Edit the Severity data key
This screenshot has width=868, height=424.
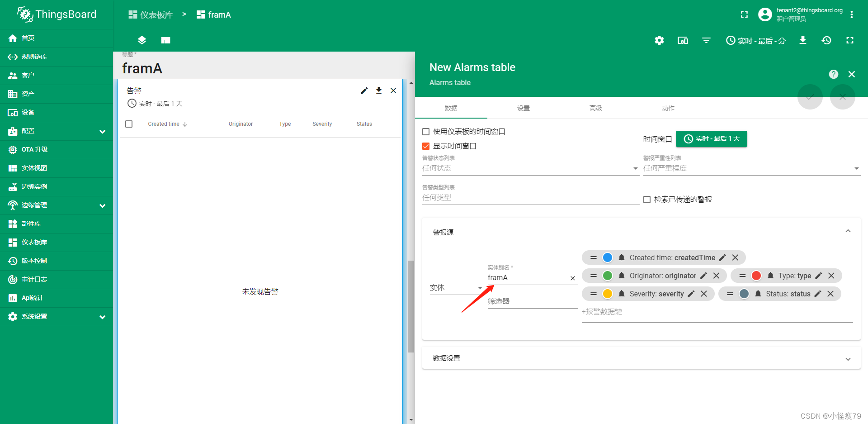(691, 294)
